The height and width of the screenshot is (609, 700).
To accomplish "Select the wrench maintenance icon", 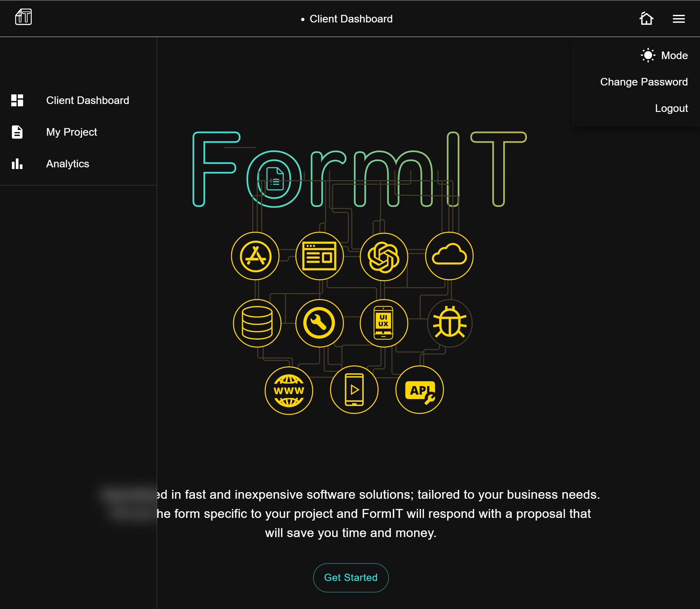I will point(320,323).
